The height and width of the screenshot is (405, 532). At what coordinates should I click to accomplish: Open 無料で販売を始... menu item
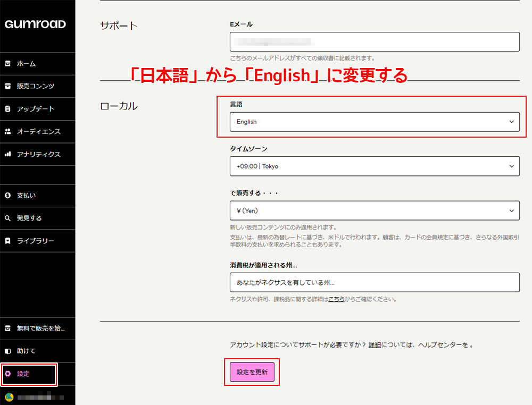click(x=40, y=328)
